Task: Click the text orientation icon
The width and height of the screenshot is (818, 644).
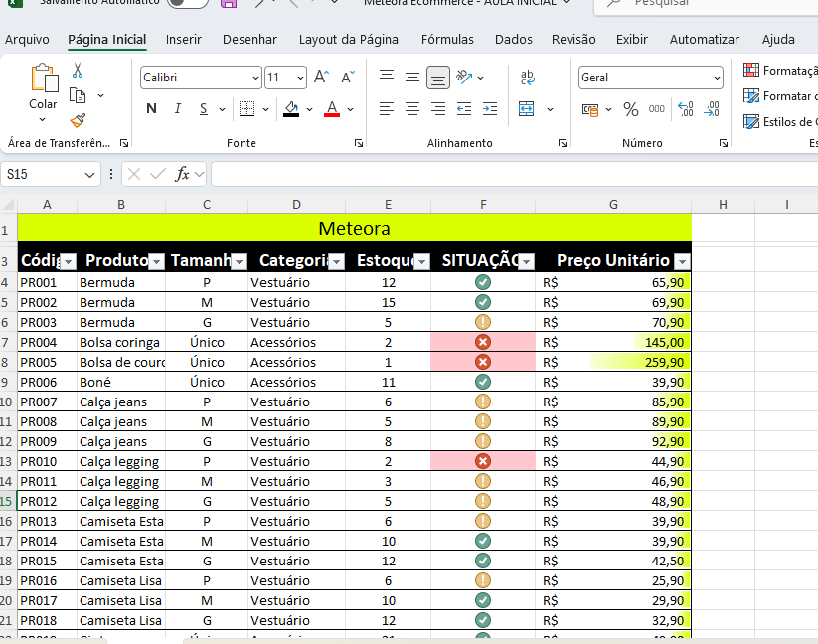Action: [x=464, y=78]
